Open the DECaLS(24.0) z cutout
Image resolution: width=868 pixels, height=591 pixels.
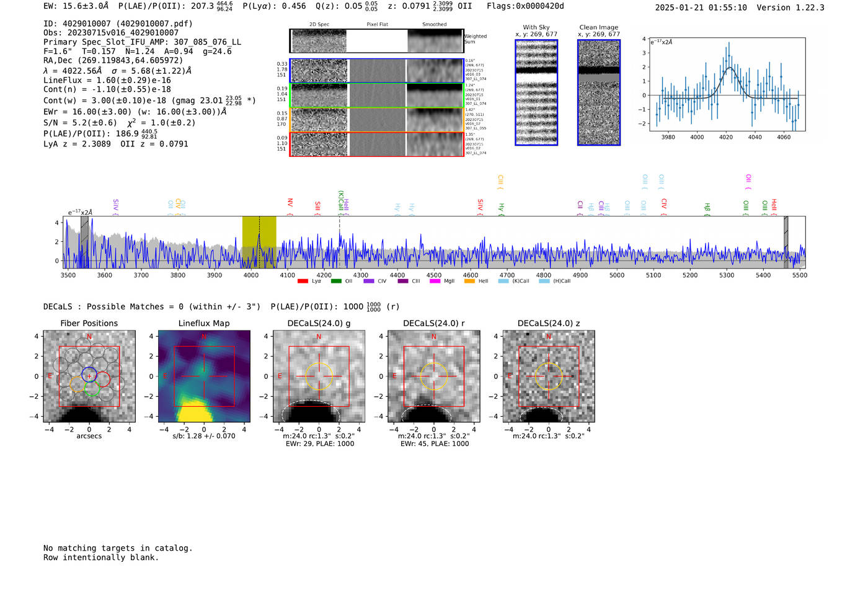click(548, 376)
